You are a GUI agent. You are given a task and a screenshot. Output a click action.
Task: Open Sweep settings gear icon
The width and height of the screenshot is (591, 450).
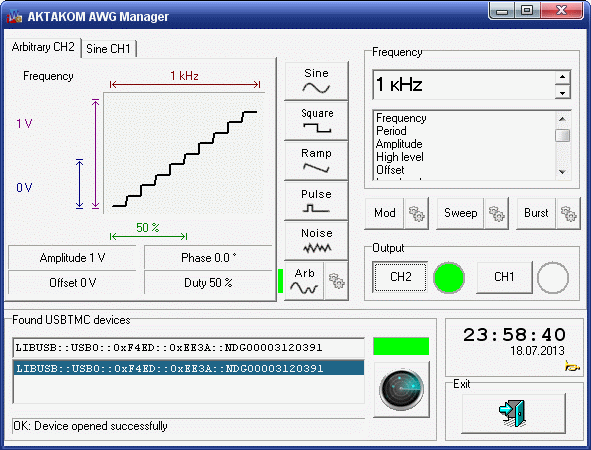(x=496, y=213)
